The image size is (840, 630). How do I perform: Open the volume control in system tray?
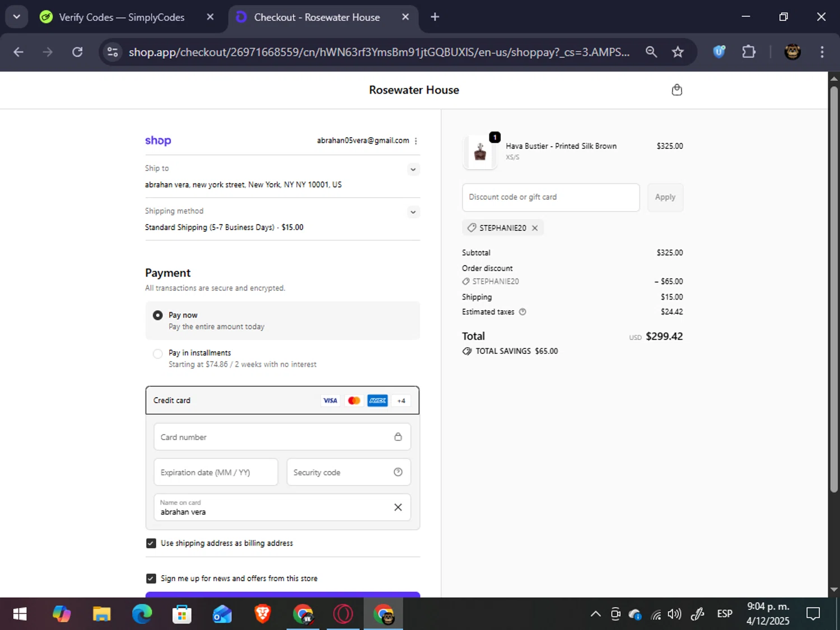pos(675,614)
